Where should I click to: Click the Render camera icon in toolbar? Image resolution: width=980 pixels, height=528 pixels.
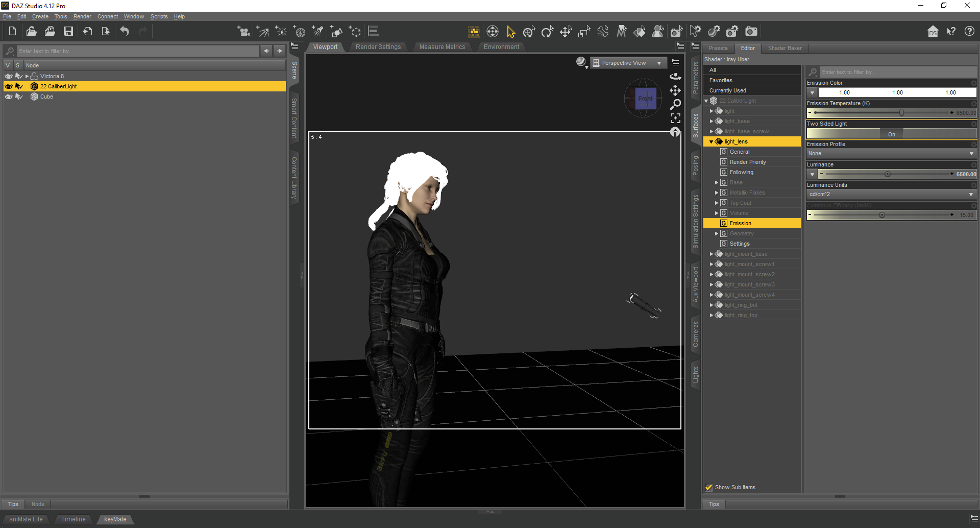(x=751, y=32)
